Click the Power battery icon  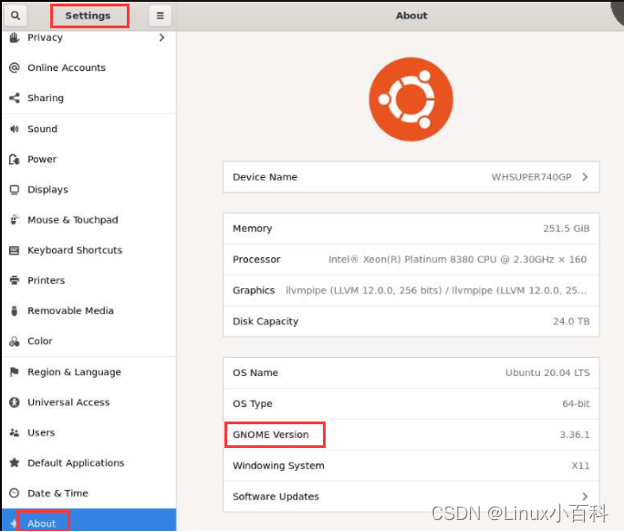pyautogui.click(x=14, y=159)
